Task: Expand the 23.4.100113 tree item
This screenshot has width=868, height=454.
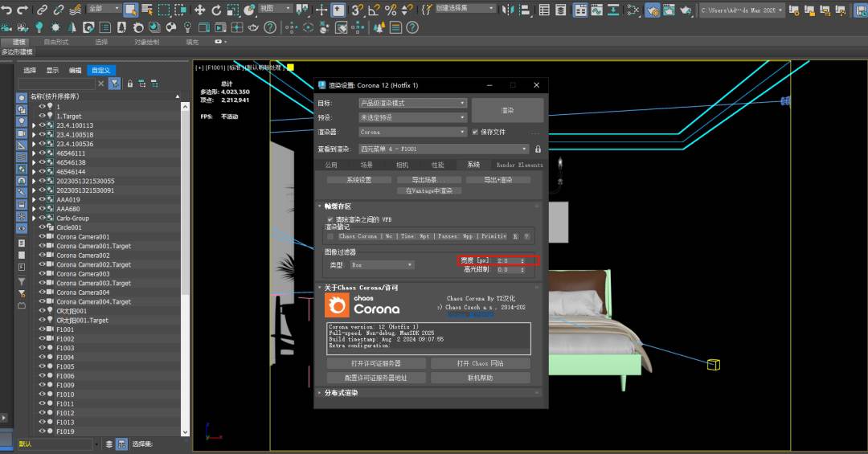Action: click(x=34, y=125)
